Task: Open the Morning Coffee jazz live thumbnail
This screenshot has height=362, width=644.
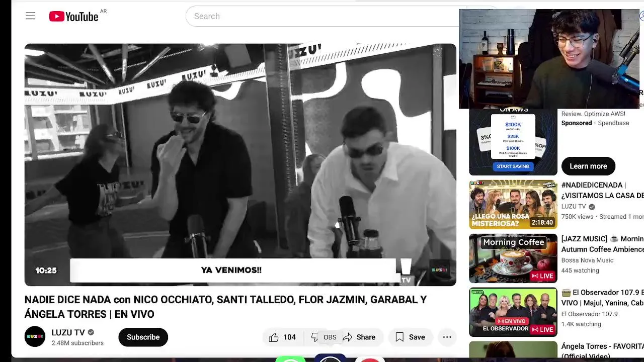Action: (x=513, y=258)
